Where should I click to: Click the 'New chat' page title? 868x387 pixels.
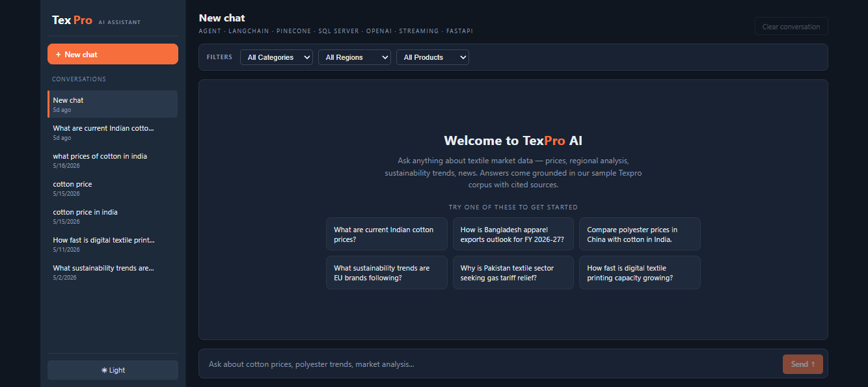pos(222,18)
